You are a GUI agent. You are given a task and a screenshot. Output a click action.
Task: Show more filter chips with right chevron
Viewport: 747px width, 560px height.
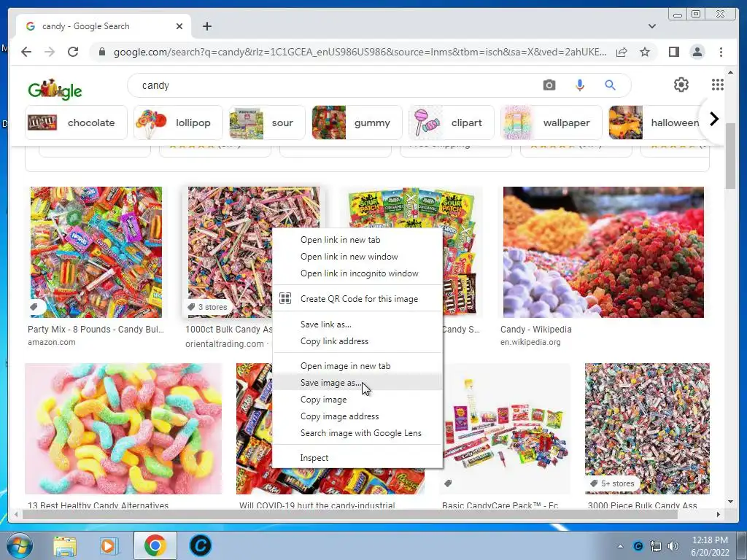pyautogui.click(x=713, y=119)
